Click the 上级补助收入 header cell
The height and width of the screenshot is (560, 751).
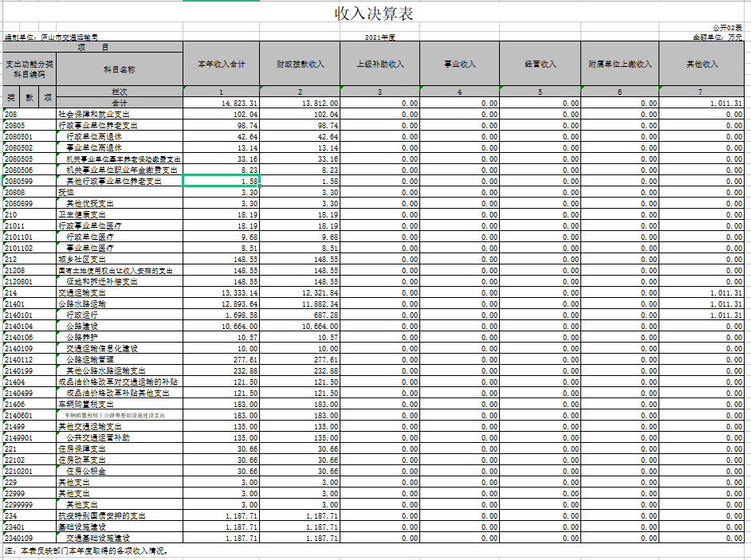[x=379, y=64]
